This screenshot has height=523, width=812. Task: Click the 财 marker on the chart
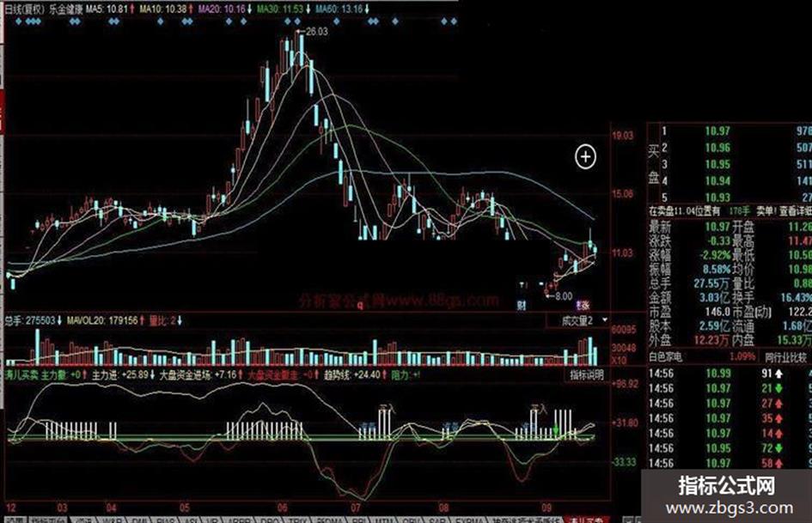(522, 306)
